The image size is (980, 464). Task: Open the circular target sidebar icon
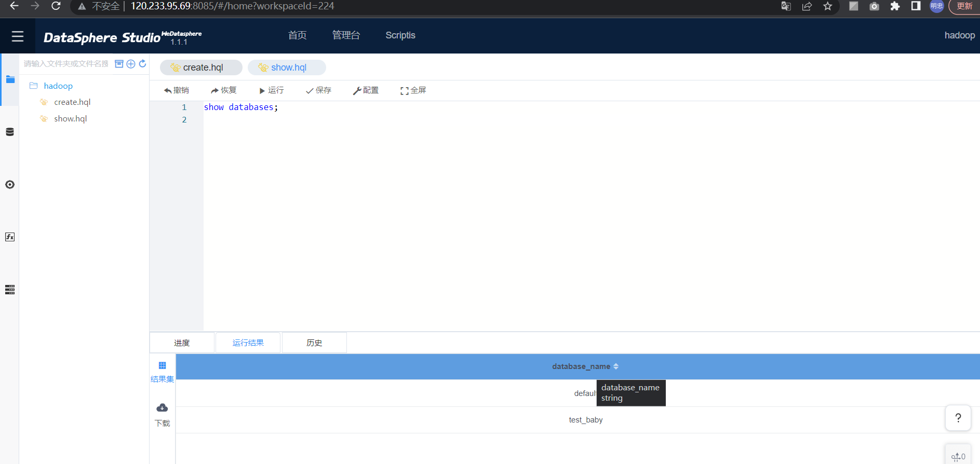click(10, 185)
